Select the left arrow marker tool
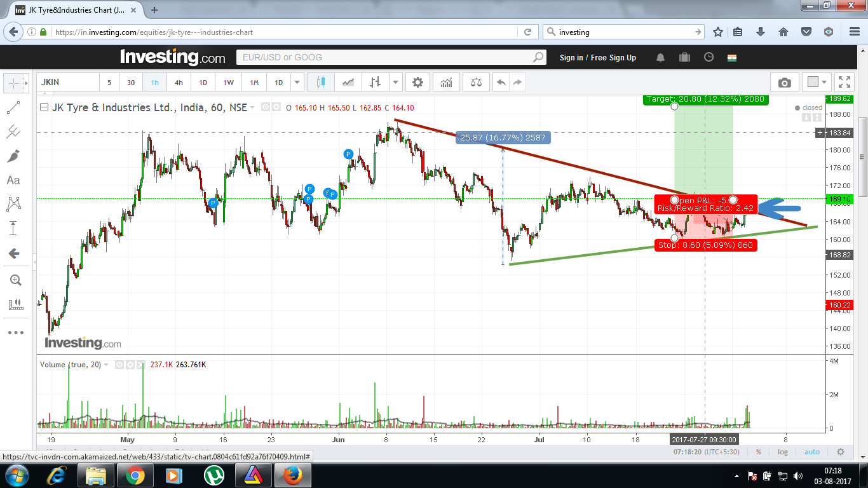The height and width of the screenshot is (488, 868). point(13,254)
